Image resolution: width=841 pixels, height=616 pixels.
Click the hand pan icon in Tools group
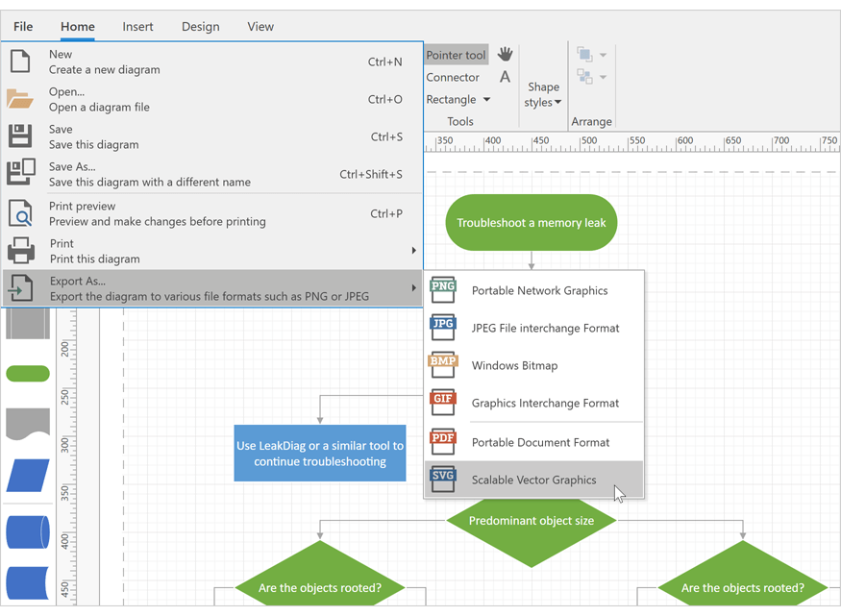click(x=505, y=55)
